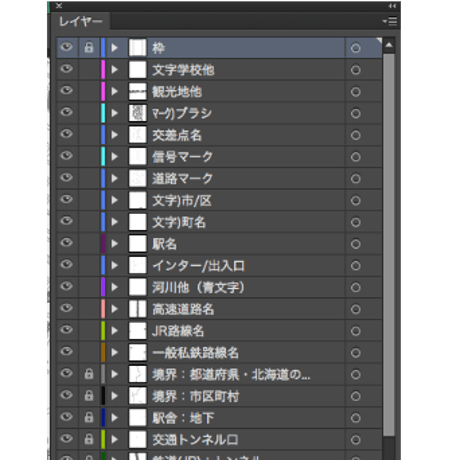Screen dimensions: 460x460
Task: Click target circle of 高速道路名 layer
Action: pyautogui.click(x=356, y=309)
